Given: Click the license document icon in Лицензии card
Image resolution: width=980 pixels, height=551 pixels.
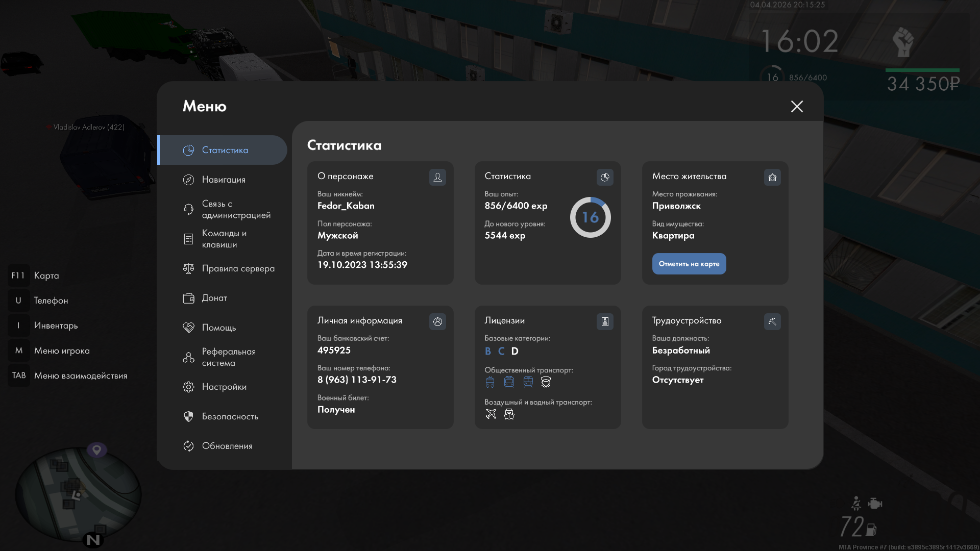Looking at the screenshot, I should pyautogui.click(x=605, y=321).
